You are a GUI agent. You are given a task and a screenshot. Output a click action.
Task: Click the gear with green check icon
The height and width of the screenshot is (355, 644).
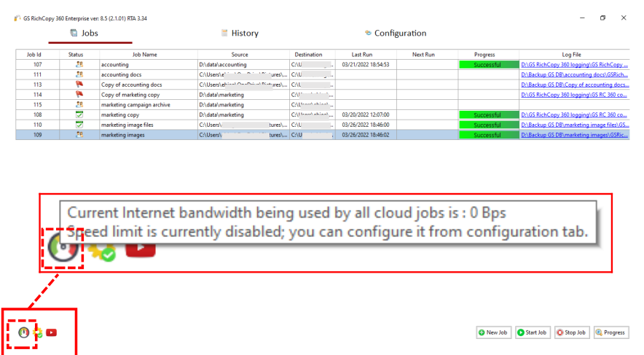[38, 333]
